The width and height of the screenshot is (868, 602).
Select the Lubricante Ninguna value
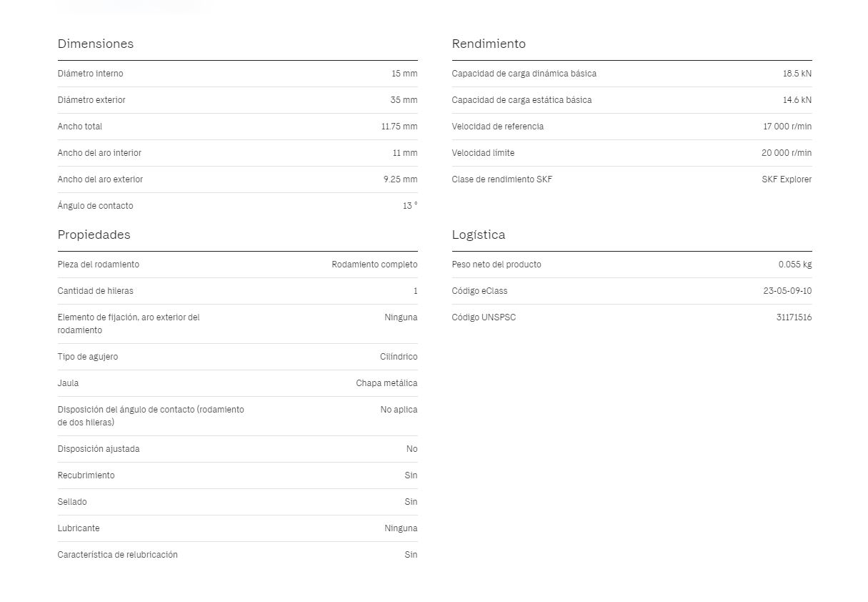(401, 528)
